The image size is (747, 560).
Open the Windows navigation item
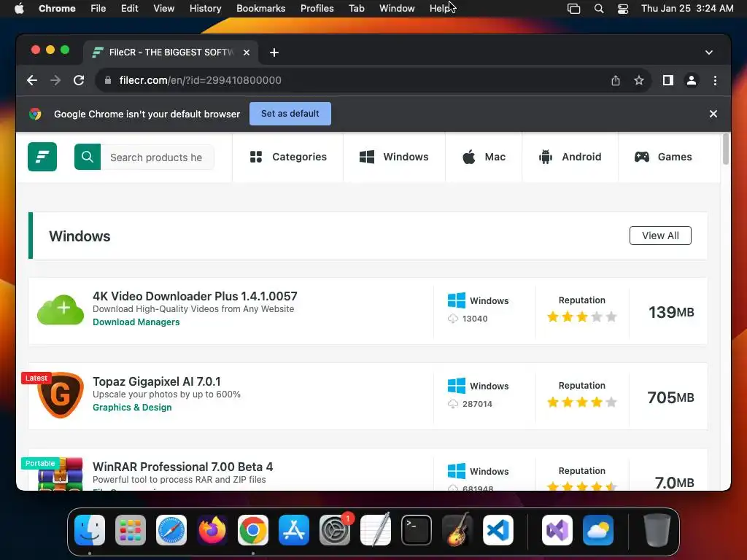pos(394,157)
